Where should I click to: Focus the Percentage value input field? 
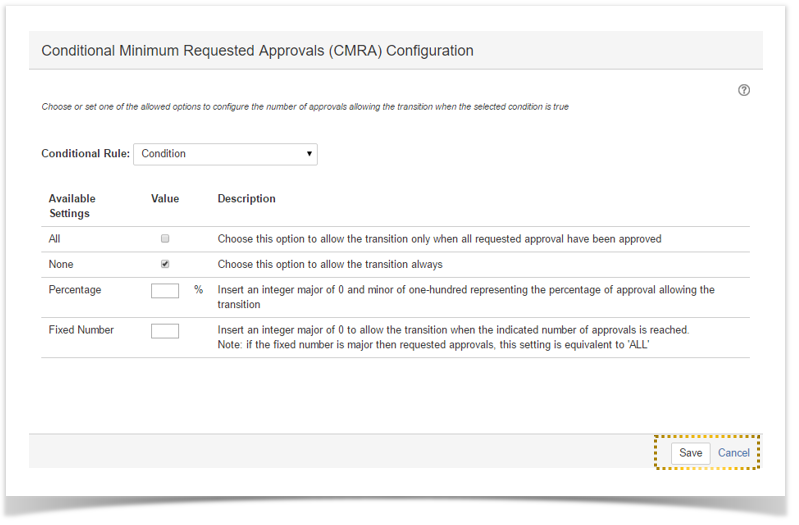point(165,291)
